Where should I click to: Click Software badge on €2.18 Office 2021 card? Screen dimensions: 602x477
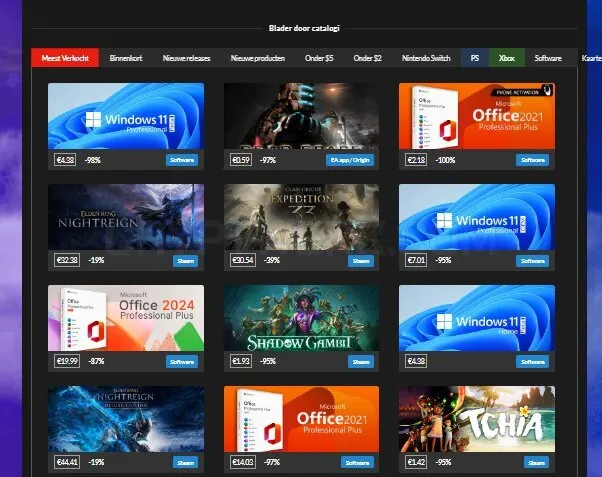click(x=533, y=160)
